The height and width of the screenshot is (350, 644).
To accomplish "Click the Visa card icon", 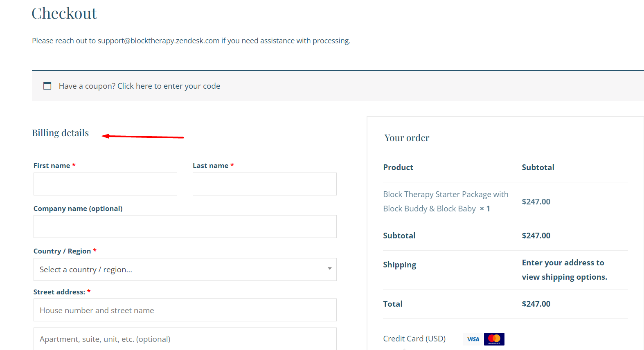I will click(x=473, y=339).
